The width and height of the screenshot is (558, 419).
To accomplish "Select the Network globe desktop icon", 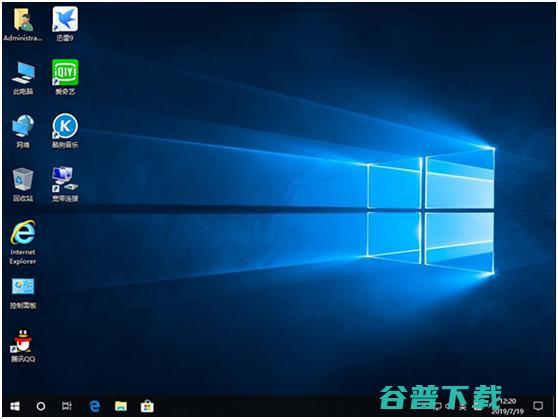I will click(x=23, y=131).
